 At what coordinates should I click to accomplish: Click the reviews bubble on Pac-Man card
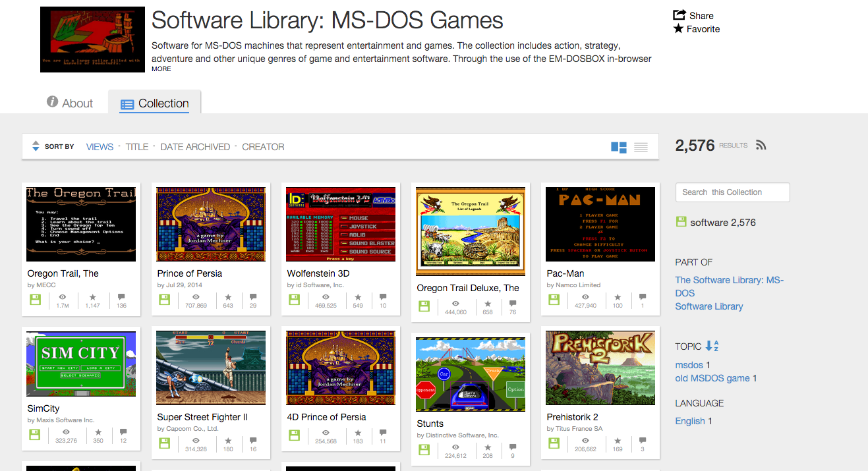pos(643,297)
